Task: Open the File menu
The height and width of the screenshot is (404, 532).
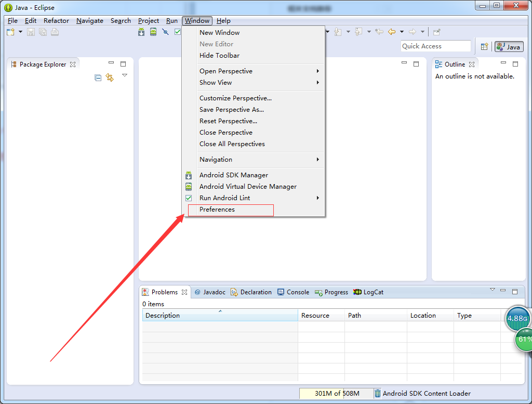Action: (12, 21)
